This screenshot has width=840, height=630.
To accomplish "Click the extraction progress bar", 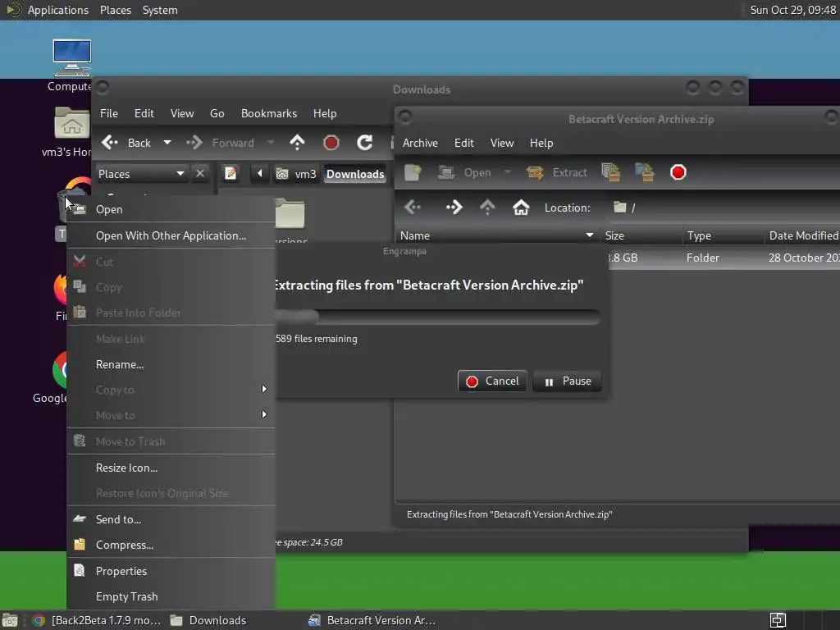I will [436, 317].
